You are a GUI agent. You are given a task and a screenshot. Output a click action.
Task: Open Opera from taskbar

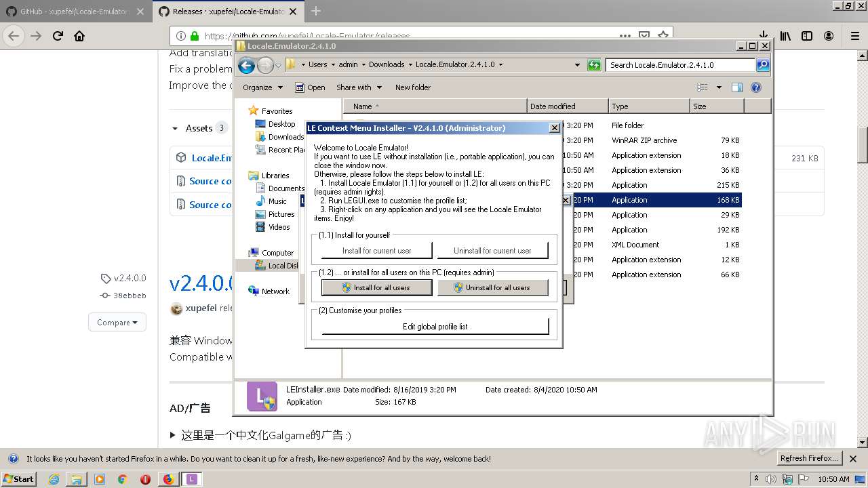(145, 479)
